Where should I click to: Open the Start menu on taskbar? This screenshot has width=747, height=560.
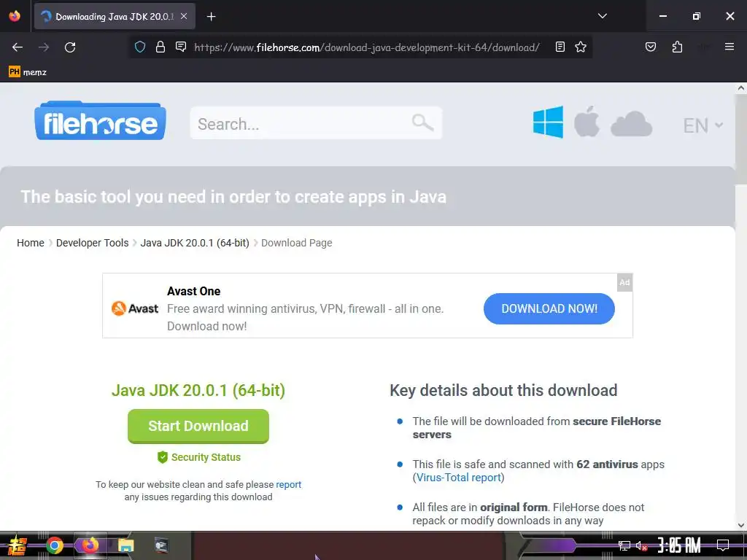pos(18,545)
